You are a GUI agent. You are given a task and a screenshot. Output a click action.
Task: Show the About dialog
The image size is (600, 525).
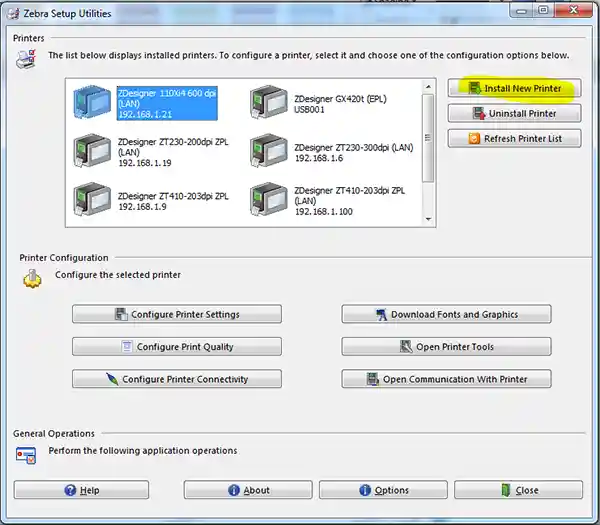pyautogui.click(x=248, y=490)
